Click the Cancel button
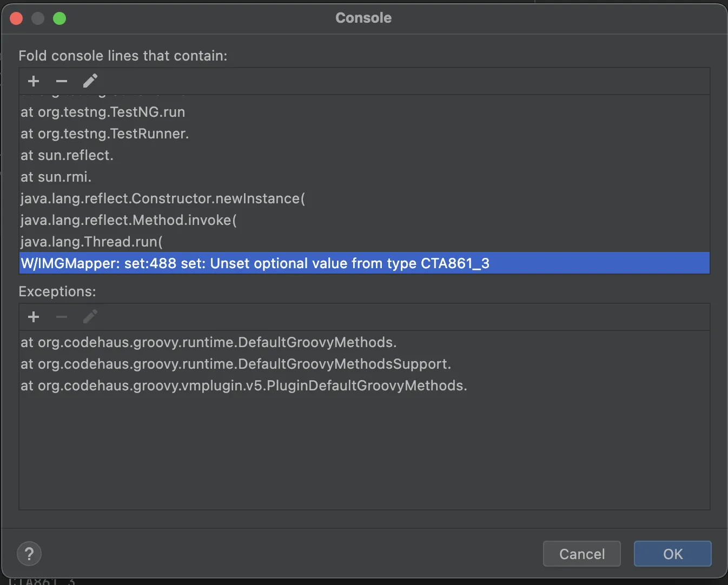 (x=581, y=554)
